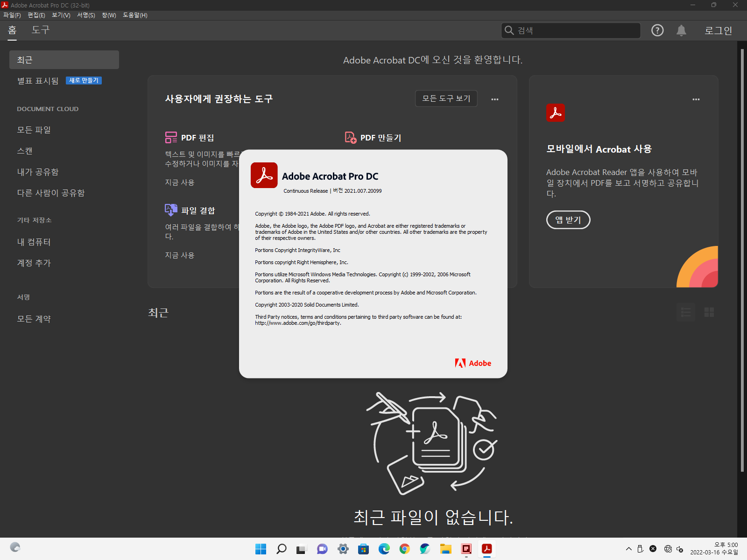Open the 도움말(H) menu

click(135, 15)
